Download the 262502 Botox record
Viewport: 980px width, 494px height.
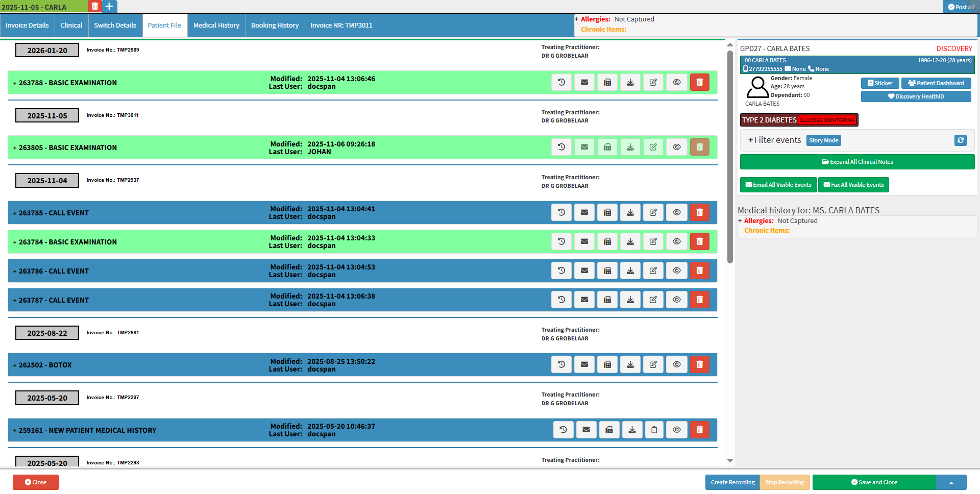[630, 364]
